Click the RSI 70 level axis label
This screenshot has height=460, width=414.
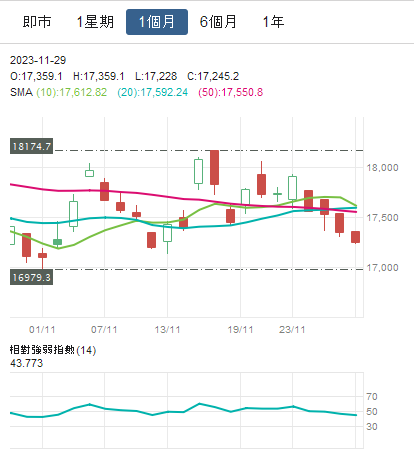[372, 397]
